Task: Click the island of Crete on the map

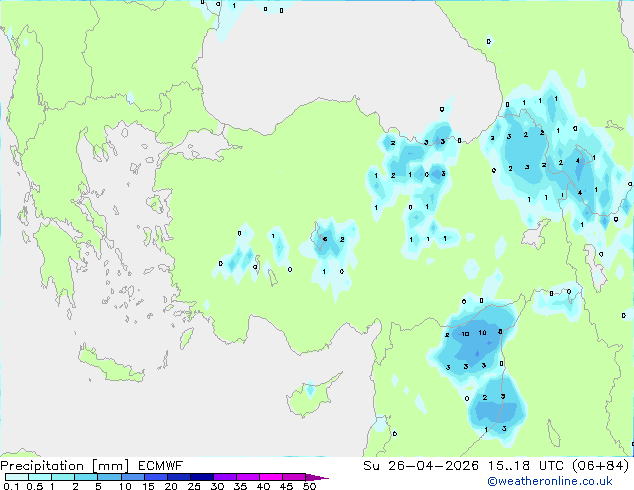Action: pos(112,364)
